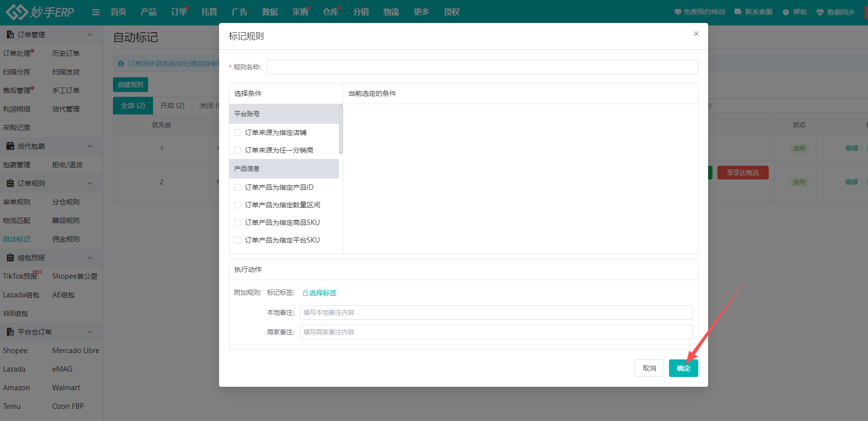Click the 联系客服 chat icon
Screen dimensions: 868x421
pyautogui.click(x=737, y=12)
